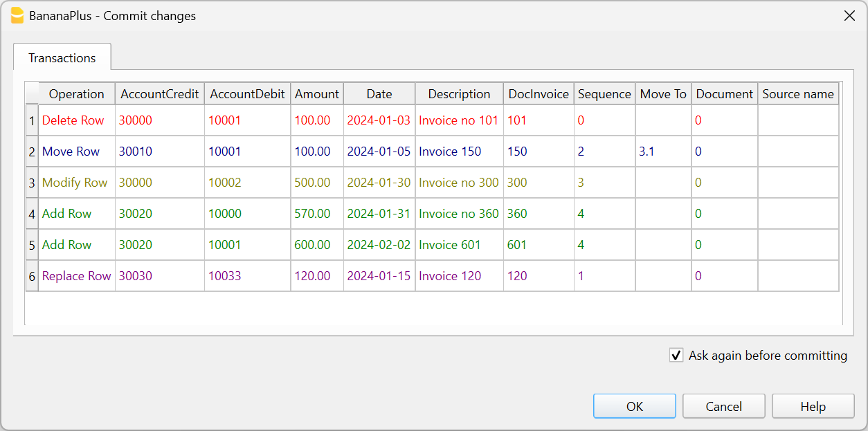Click the Cancel button
The width and height of the screenshot is (868, 431).
pos(723,407)
